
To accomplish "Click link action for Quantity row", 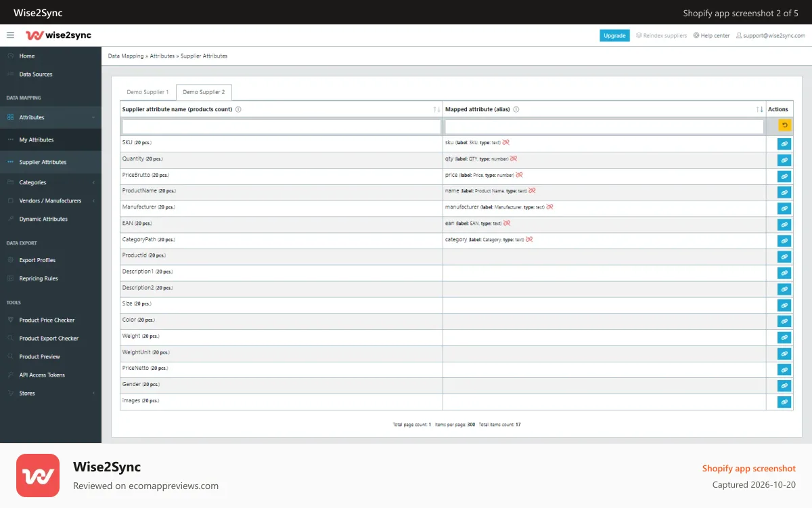I will 784,160.
